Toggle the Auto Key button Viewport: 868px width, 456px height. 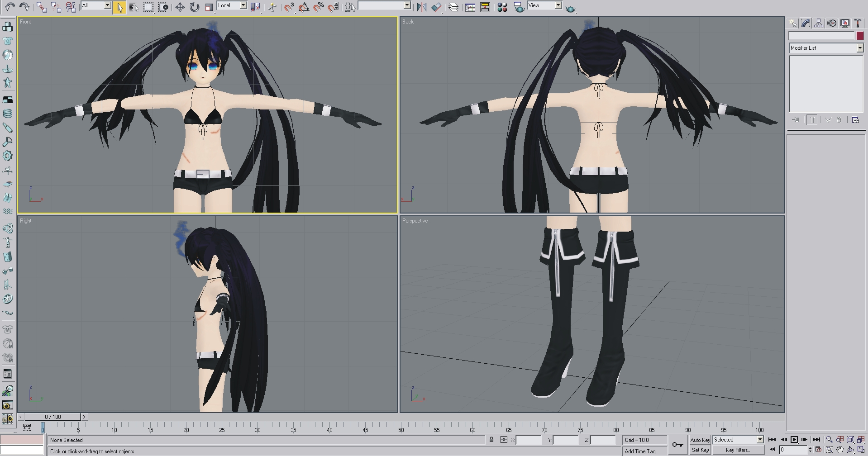(x=700, y=440)
